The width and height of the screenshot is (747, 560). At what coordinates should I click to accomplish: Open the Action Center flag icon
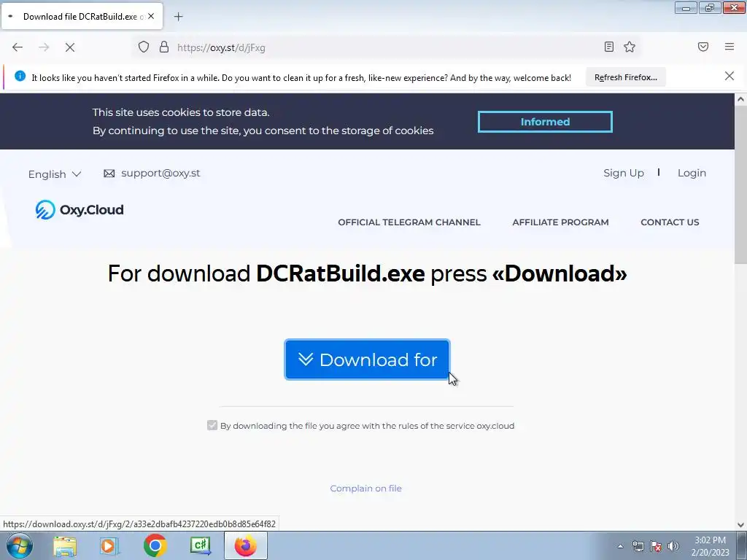656,546
